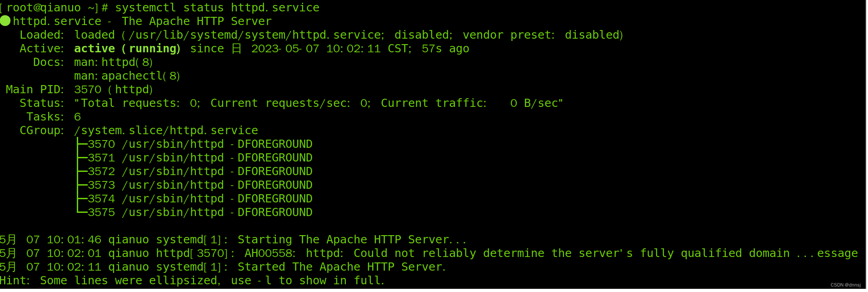Click the Main PID value 3570
The width and height of the screenshot is (868, 292).
(88, 90)
